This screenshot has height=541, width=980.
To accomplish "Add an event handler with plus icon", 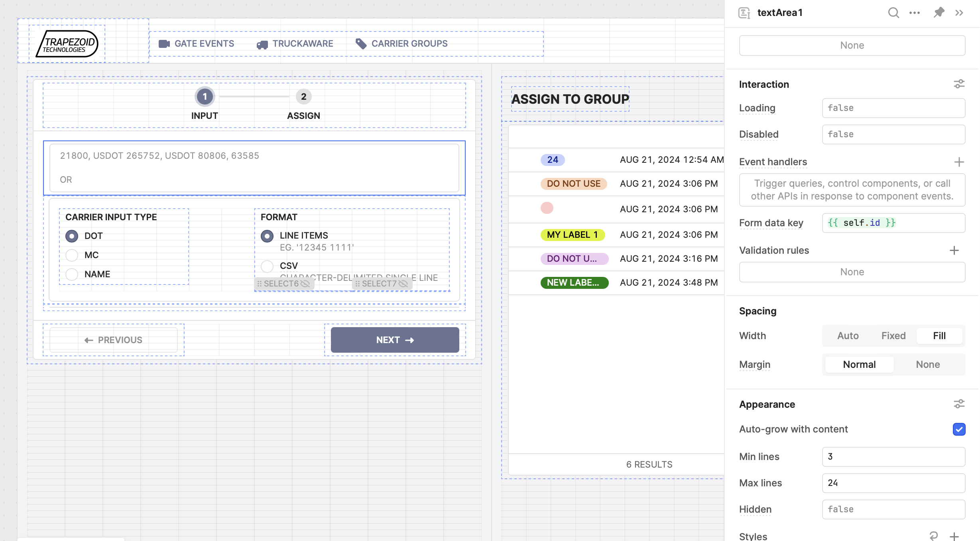I will coord(959,162).
